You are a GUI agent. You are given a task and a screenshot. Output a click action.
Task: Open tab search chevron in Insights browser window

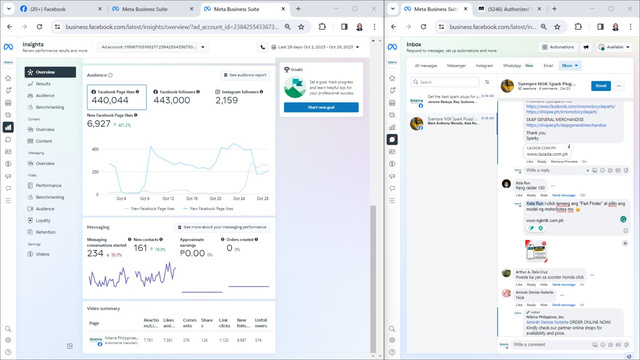pos(8,9)
